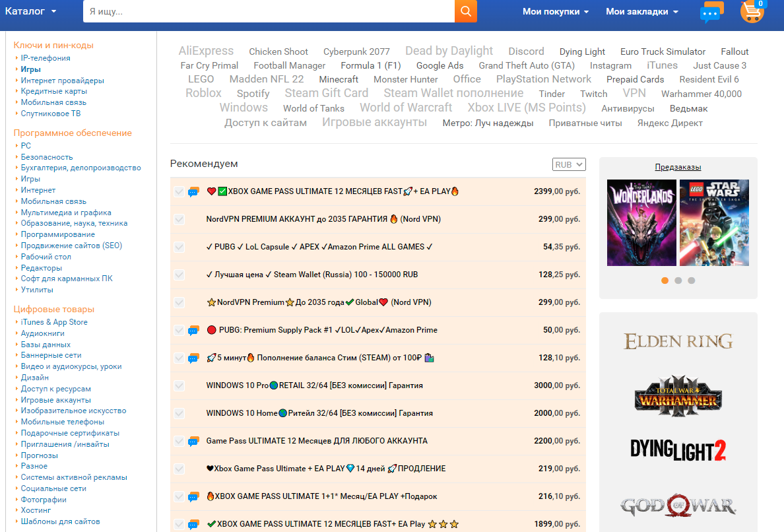The image size is (784, 532).
Task: Open the Dead by Daylight tag
Action: pyautogui.click(x=449, y=51)
